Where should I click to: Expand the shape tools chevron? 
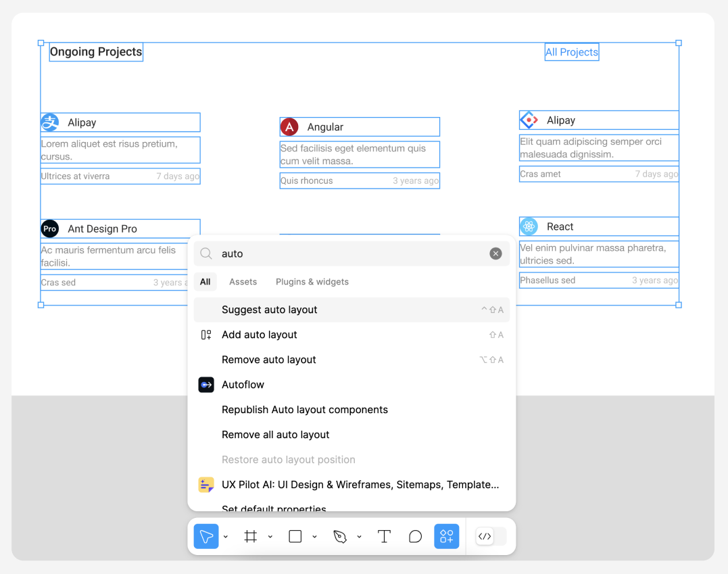(315, 536)
